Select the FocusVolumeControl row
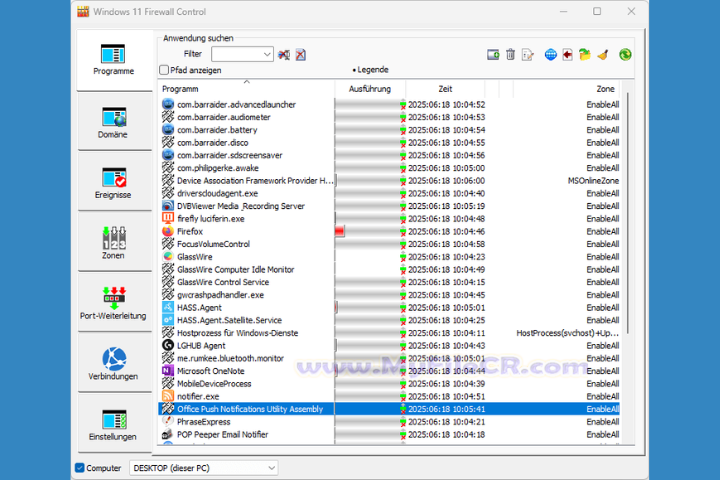 point(389,244)
